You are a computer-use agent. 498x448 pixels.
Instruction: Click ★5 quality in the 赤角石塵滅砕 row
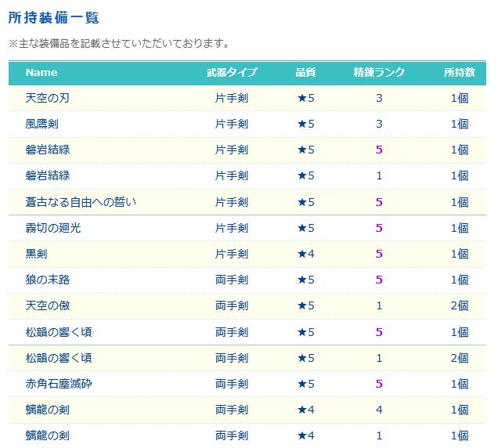coord(305,384)
